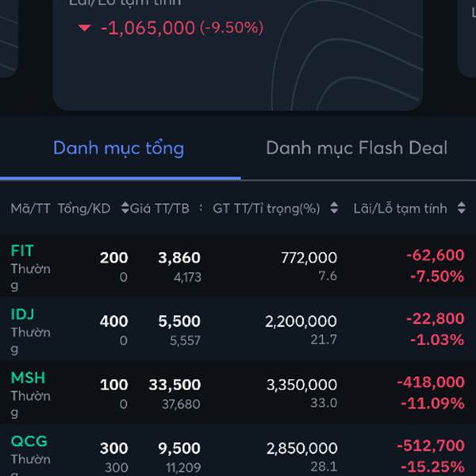Sort by Giá TT/TB column arrows
The width and height of the screenshot is (476, 476).
tap(125, 208)
